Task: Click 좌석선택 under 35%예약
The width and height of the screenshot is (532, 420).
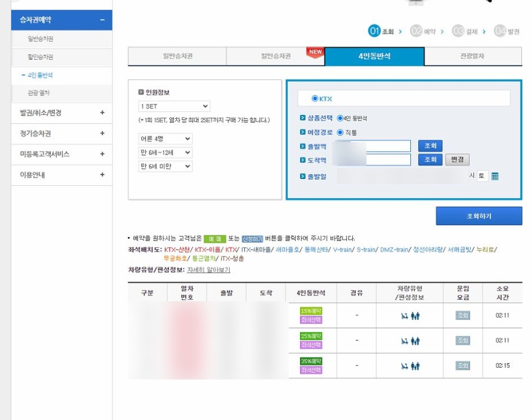Action: click(x=311, y=370)
